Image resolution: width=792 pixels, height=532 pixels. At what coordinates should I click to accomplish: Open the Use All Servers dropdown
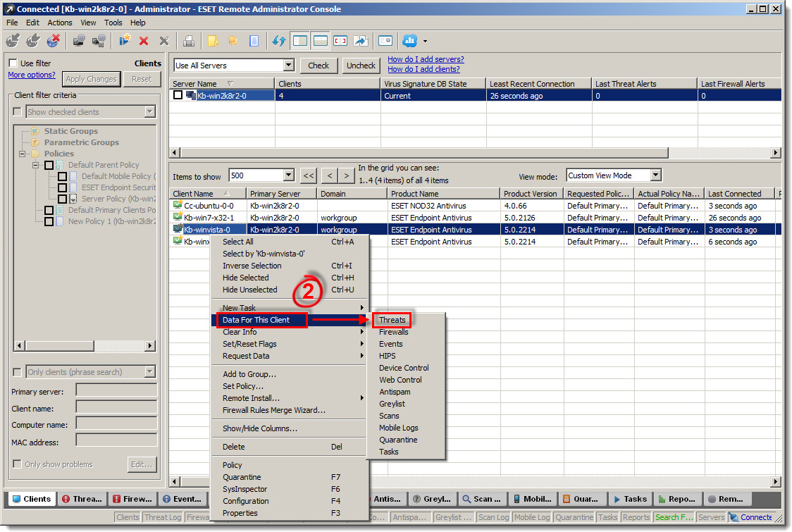click(x=288, y=65)
